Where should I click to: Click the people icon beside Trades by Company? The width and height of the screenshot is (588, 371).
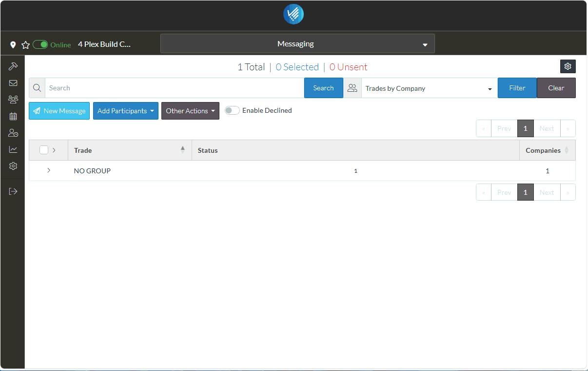[353, 88]
